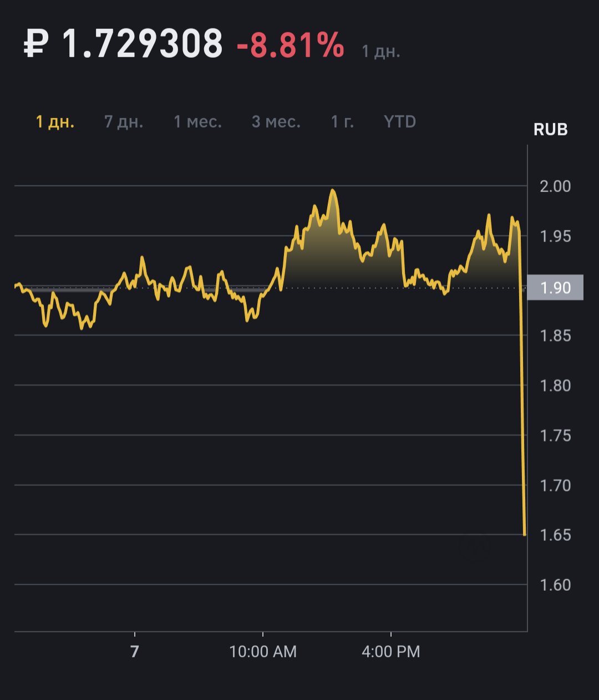Select the 1 дн. timeframe tab
This screenshot has width=599, height=700.
(x=55, y=121)
